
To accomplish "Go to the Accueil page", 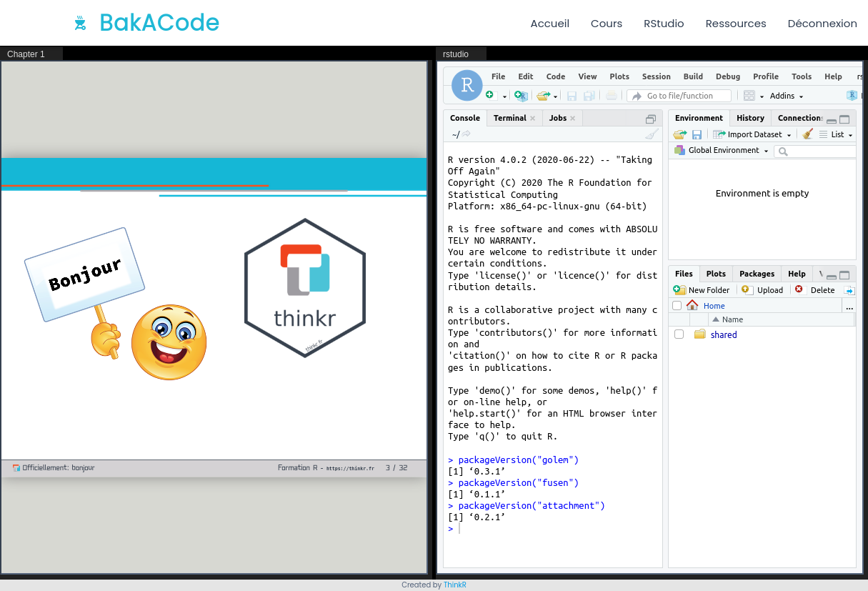I will click(x=550, y=24).
